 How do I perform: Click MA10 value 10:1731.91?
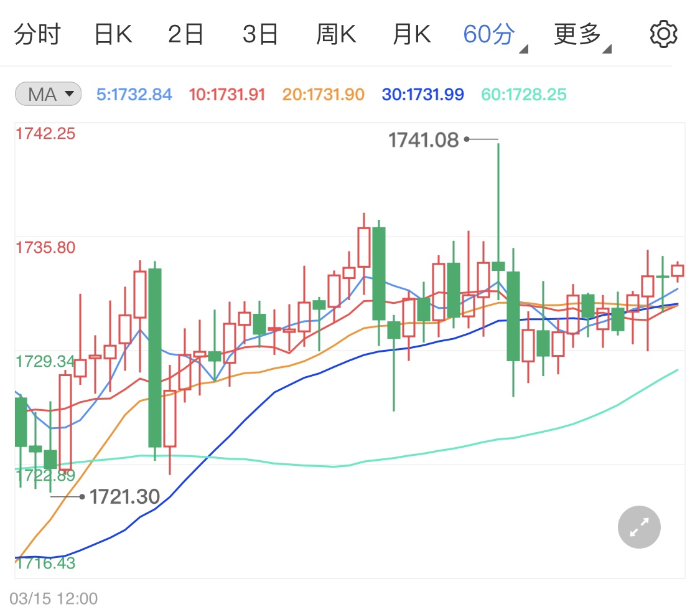coord(226,94)
